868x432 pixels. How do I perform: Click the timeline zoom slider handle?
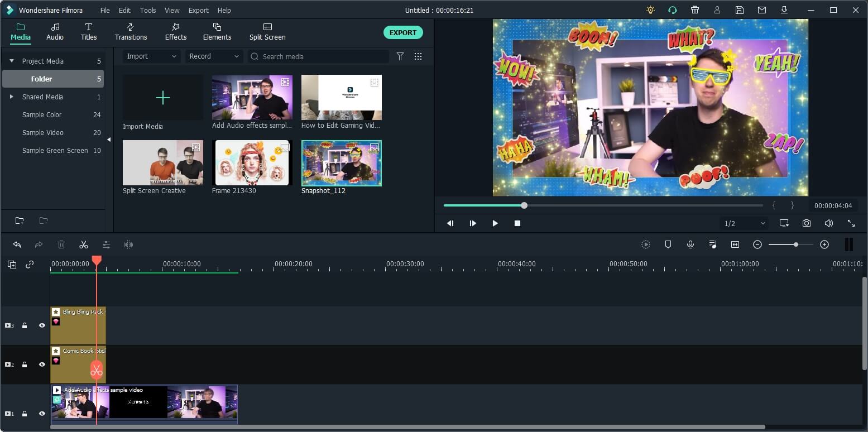(x=796, y=244)
